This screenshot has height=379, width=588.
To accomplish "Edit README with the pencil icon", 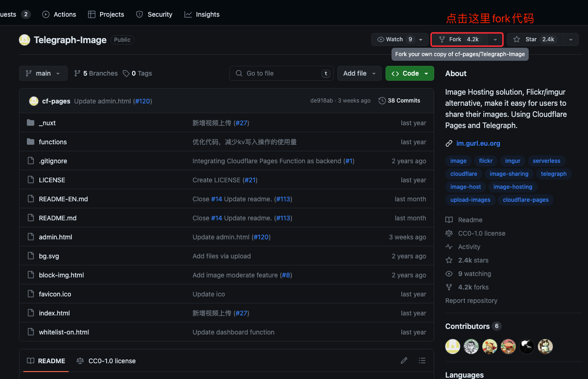I will 404,360.
